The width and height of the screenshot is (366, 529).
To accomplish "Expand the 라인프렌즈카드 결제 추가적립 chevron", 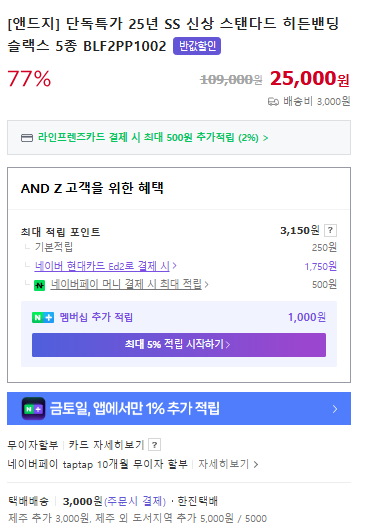I will [x=265, y=138].
